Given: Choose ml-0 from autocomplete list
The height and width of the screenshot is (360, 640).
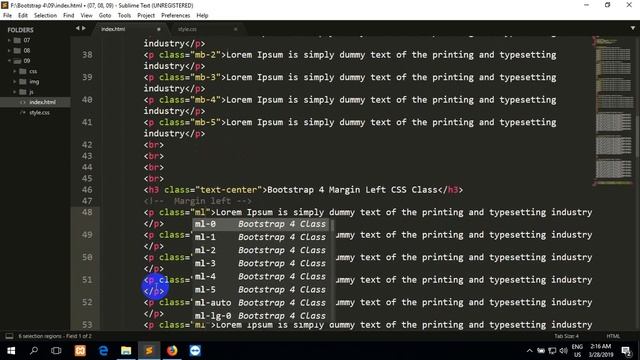Looking at the screenshot, I should pyautogui.click(x=261, y=224).
